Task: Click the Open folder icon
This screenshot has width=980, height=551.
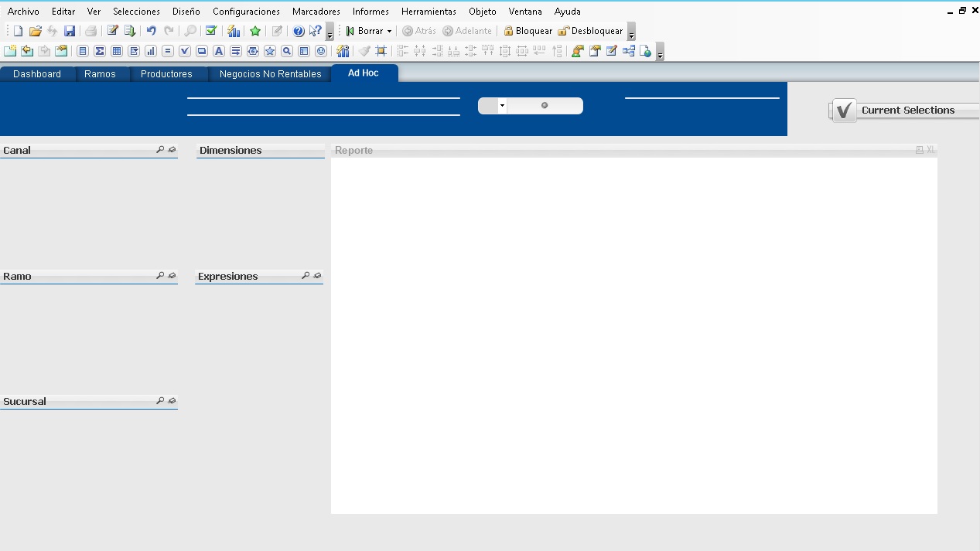Action: pyautogui.click(x=36, y=31)
